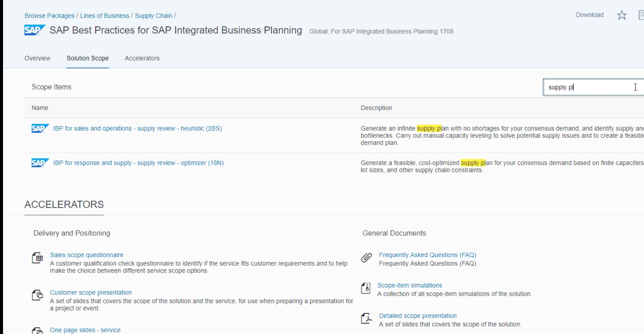
Task: Add package to favorites via star icon
Action: pos(622,15)
